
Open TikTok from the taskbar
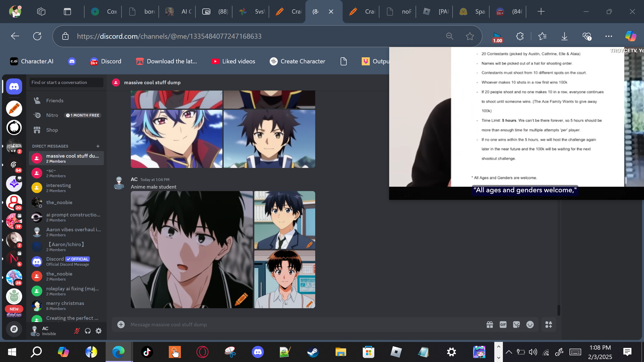click(x=147, y=352)
